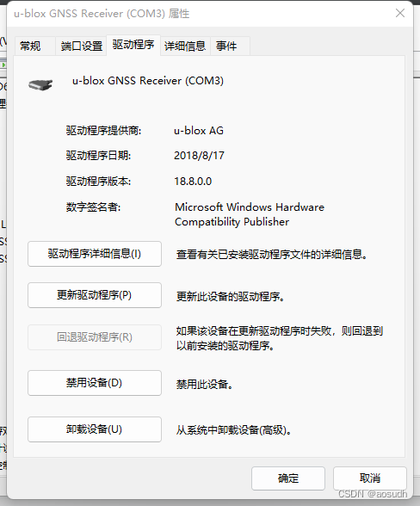
Task: Click the driver version 18.8.0.0
Action: (193, 182)
